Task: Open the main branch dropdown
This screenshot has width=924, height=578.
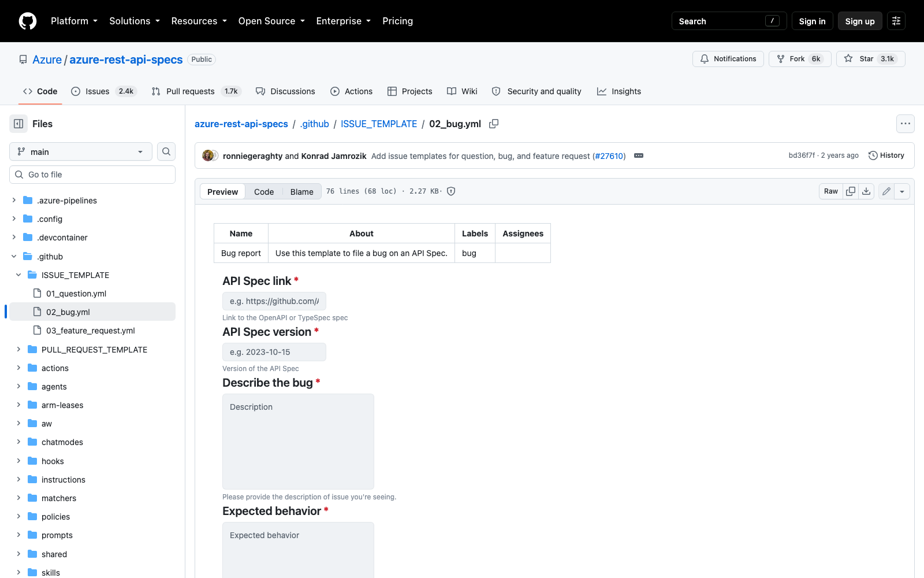Action: (81, 151)
